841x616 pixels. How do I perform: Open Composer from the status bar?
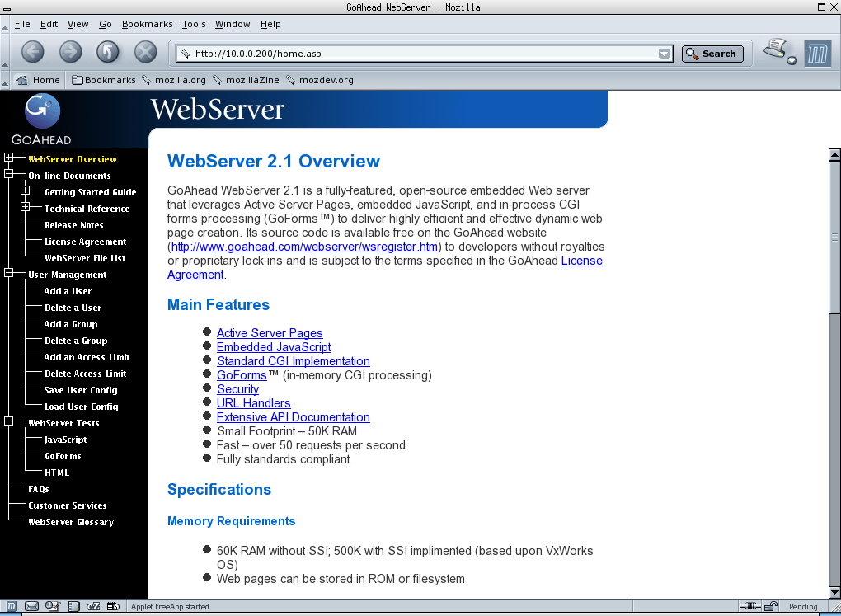pos(52,606)
